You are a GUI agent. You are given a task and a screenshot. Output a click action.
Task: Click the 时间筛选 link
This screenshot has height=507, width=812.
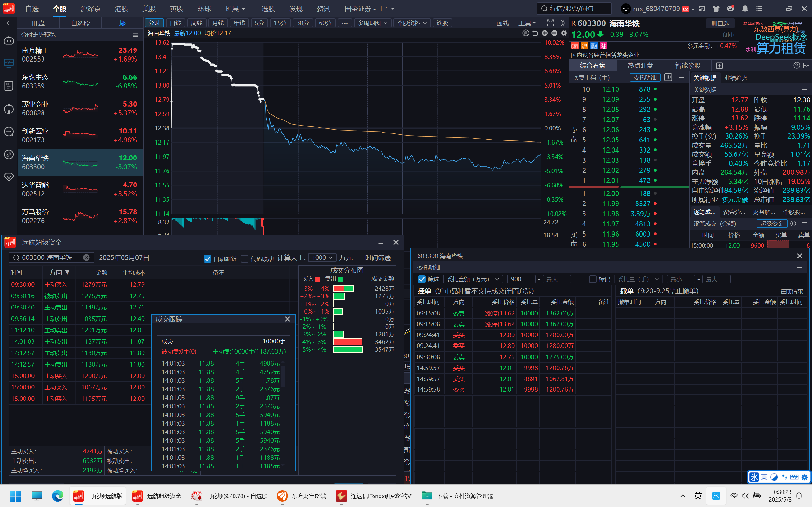tap(378, 257)
